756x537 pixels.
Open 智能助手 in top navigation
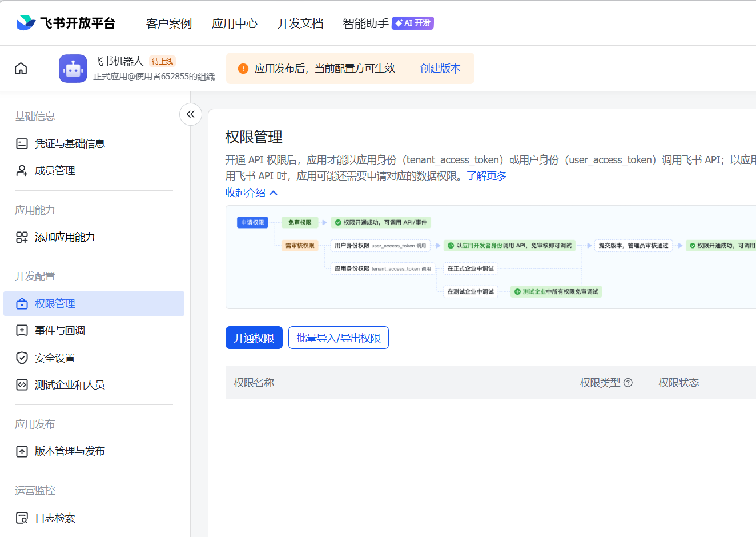pos(365,23)
